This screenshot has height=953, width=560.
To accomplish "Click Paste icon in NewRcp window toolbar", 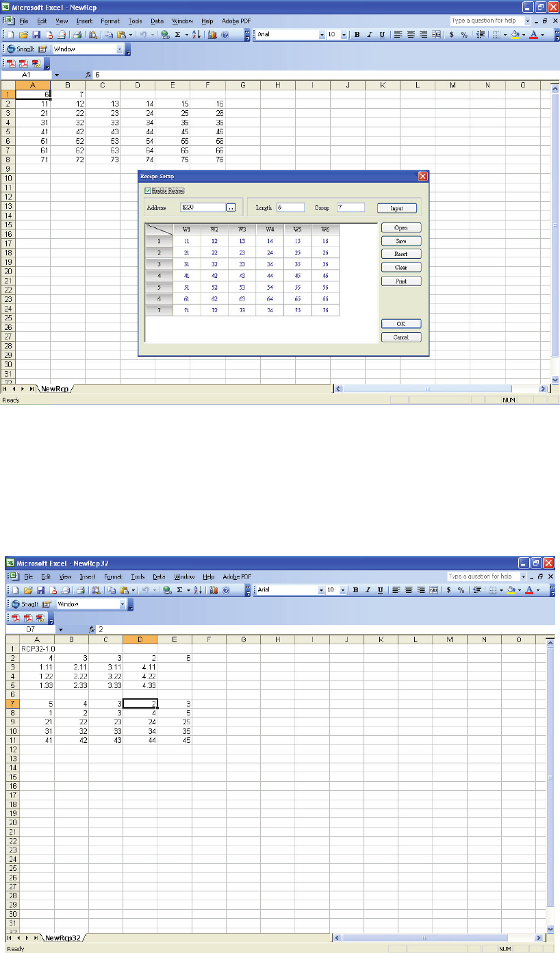I will 120,34.
